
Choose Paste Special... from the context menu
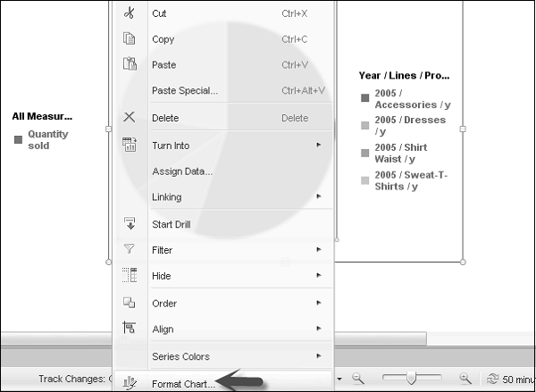pyautogui.click(x=185, y=90)
